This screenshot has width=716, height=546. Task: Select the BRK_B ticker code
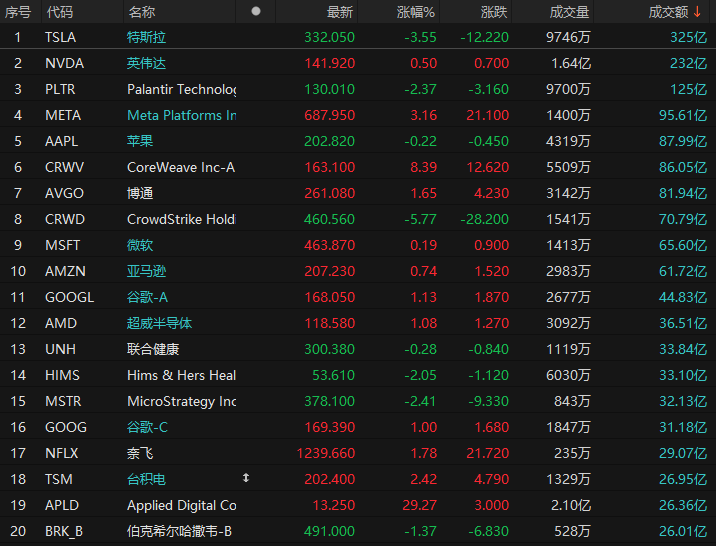tap(64, 531)
